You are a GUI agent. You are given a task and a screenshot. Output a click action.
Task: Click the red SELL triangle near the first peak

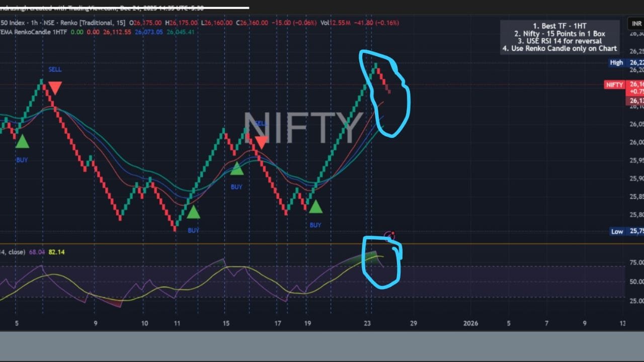tap(55, 87)
